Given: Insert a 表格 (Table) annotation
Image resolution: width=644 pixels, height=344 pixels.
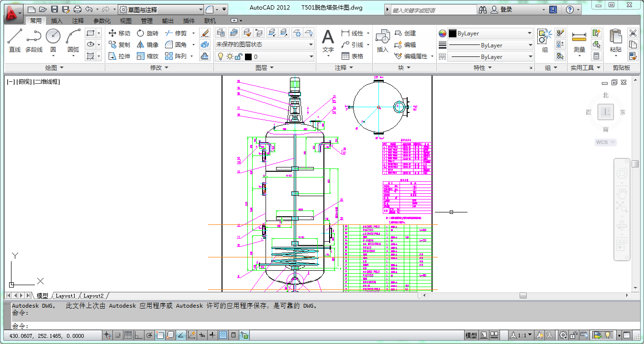Looking at the screenshot, I should [x=352, y=56].
